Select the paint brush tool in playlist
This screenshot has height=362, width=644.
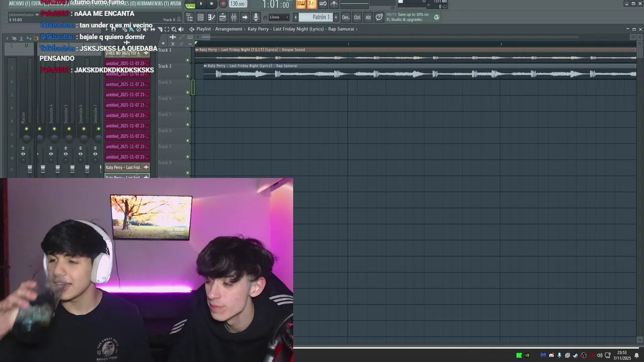click(132, 29)
